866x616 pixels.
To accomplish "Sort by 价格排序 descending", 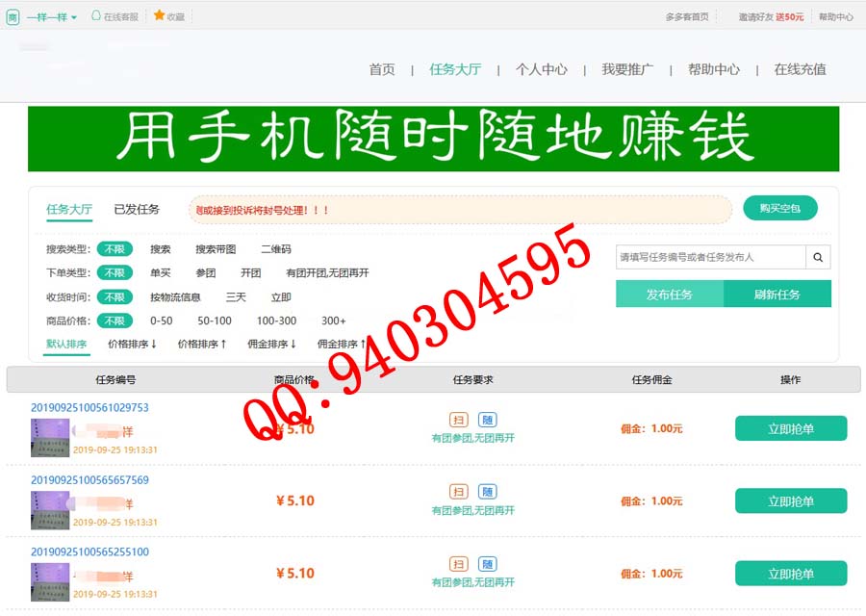I will [132, 344].
